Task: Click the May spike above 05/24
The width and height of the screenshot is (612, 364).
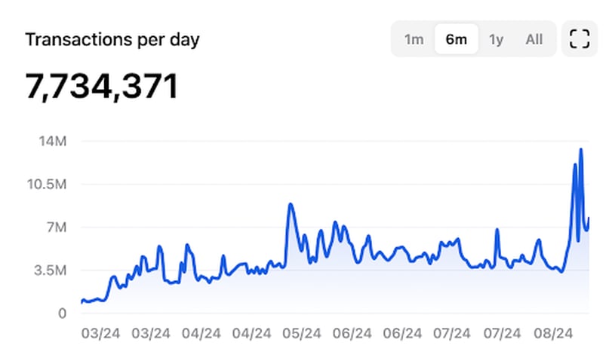Action: (291, 204)
